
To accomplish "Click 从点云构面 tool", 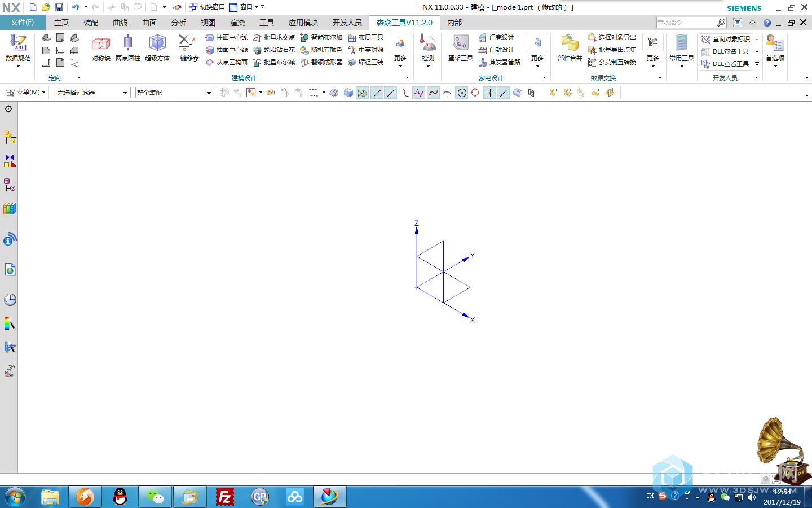I will click(x=227, y=62).
